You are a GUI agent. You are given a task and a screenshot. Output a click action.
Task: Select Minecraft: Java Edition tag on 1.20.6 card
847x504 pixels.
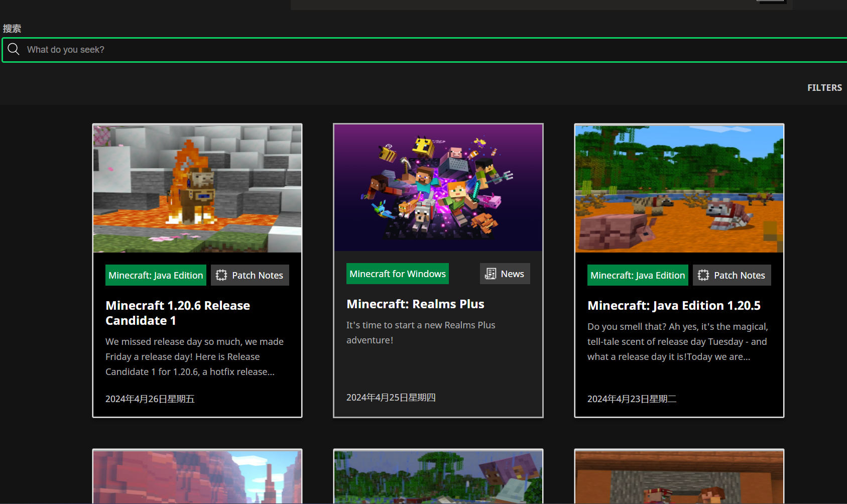(156, 275)
